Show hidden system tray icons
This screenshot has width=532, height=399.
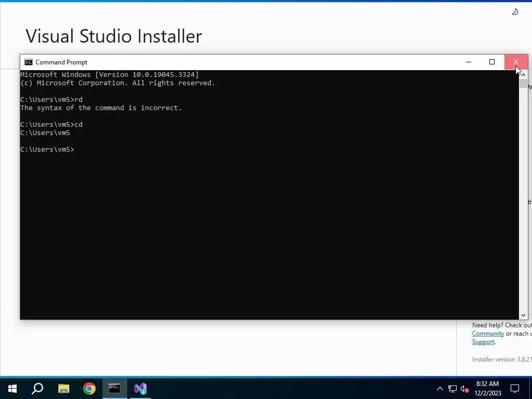pos(440,389)
